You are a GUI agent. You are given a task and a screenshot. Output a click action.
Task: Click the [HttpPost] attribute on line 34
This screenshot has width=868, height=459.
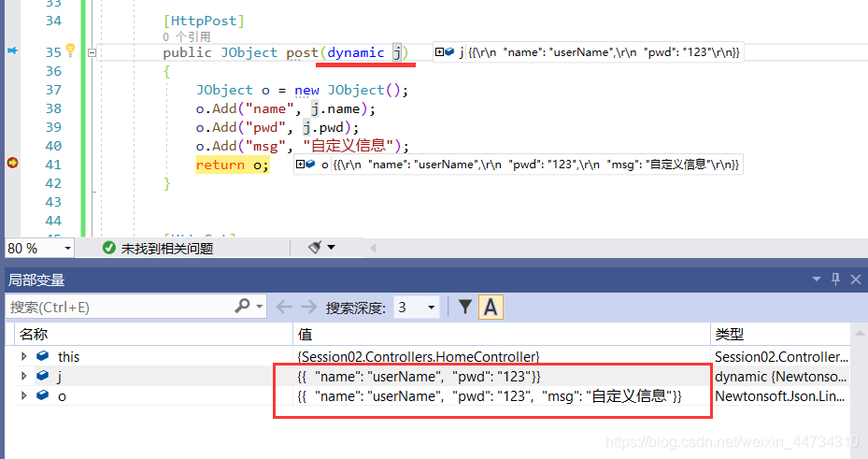click(x=204, y=21)
